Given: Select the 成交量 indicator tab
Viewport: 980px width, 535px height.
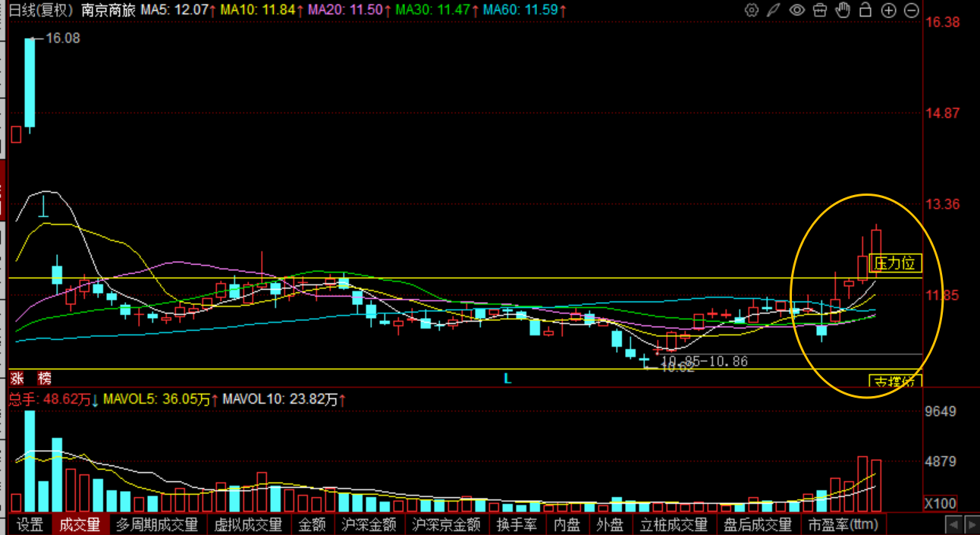Looking at the screenshot, I should [80, 524].
